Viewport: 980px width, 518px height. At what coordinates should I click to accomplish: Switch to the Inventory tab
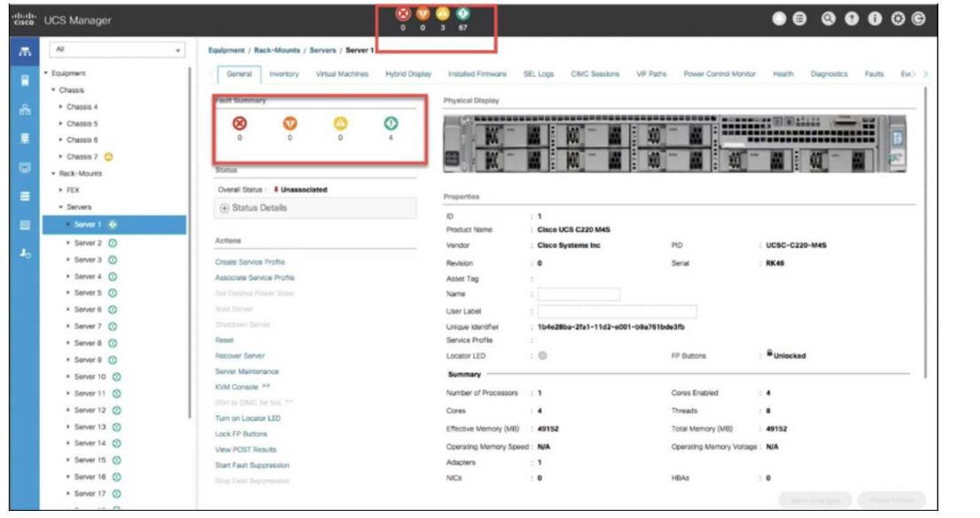click(284, 73)
